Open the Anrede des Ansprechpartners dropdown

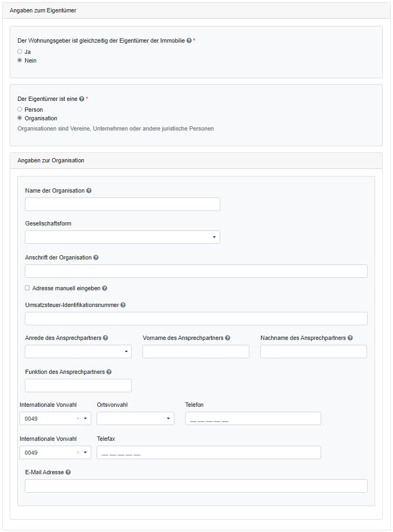pos(78,352)
